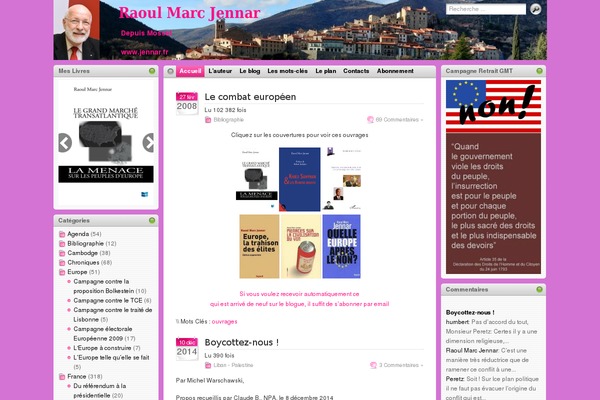
Task: Click the Bibliographie category folder icon
Action: coord(208,120)
